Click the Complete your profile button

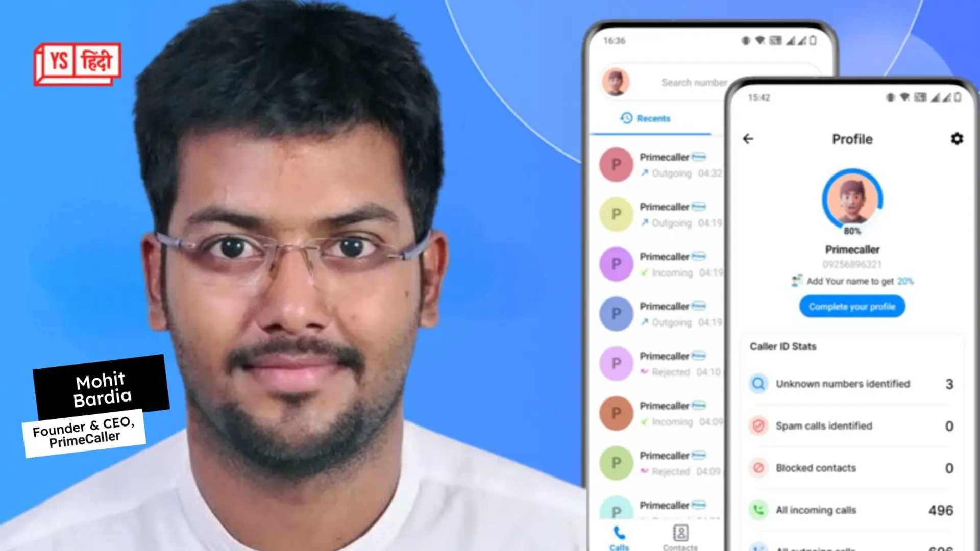851,307
